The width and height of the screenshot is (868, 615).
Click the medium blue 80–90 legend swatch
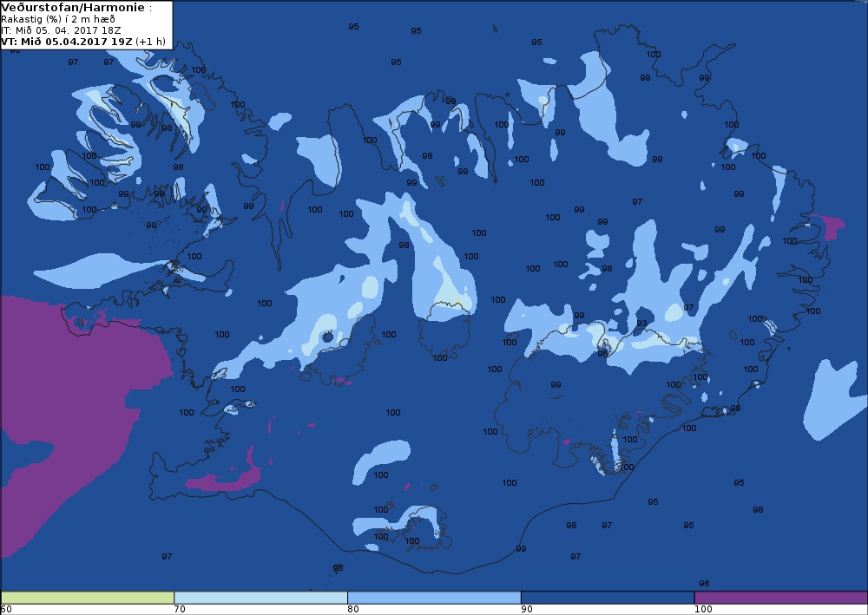coord(434,598)
